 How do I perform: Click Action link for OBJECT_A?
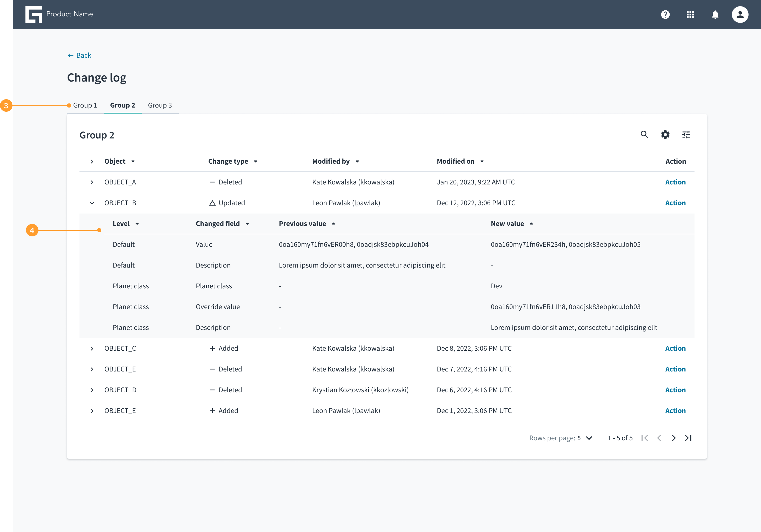(675, 182)
